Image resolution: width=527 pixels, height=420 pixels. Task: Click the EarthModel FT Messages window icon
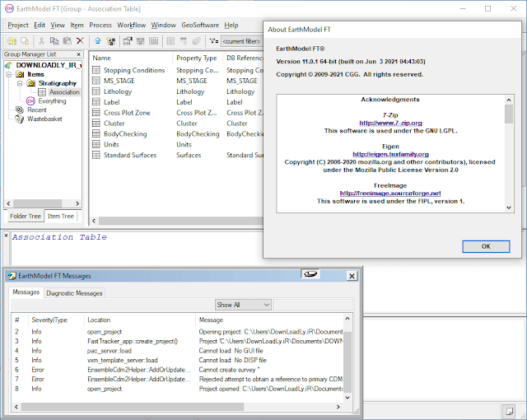pos(12,276)
